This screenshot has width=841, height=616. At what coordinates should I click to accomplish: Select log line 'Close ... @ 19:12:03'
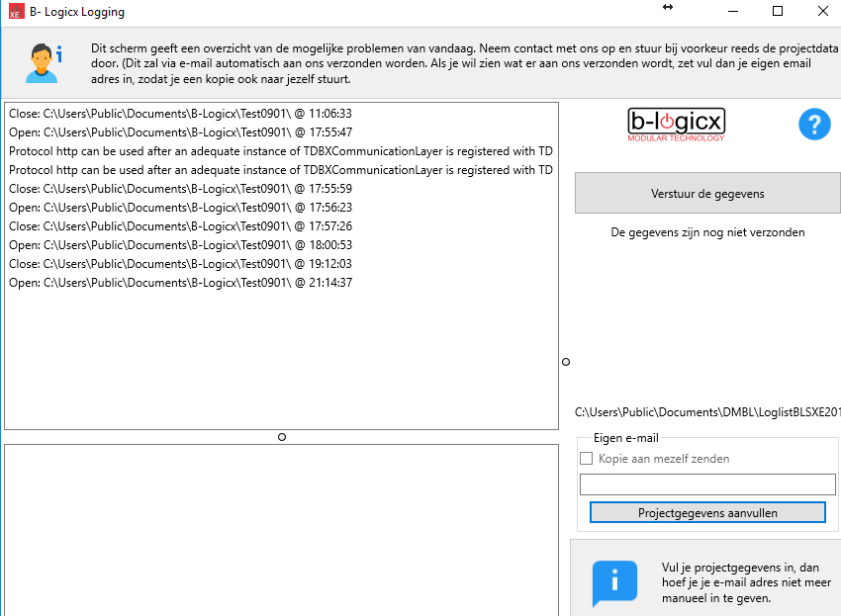coord(180,264)
